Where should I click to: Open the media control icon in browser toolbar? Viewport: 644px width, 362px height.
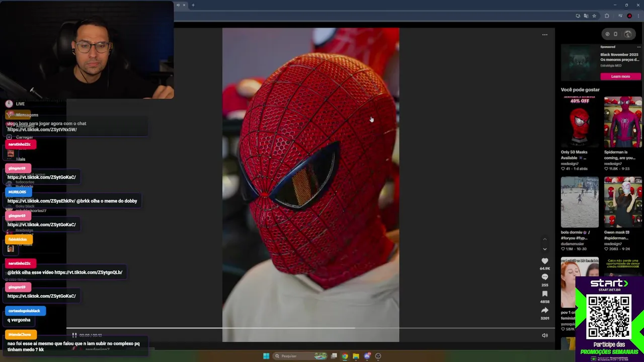click(620, 16)
